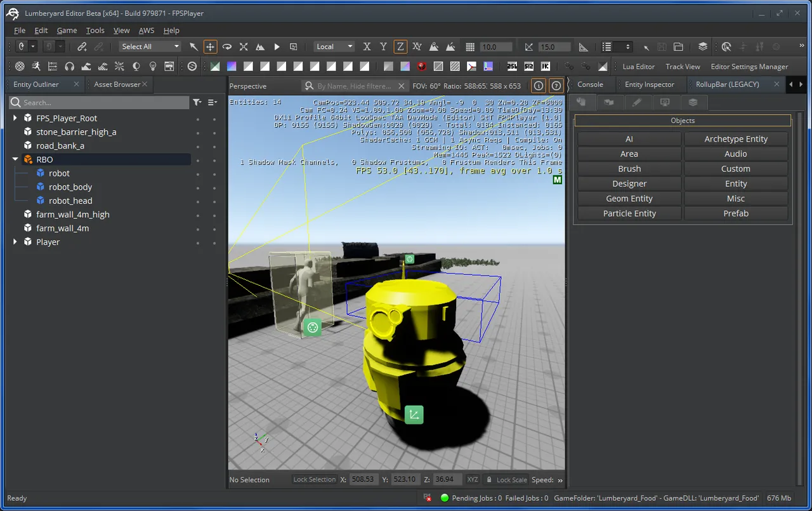
Task: Open the Undo history dropdown arrow
Action: (x=33, y=46)
